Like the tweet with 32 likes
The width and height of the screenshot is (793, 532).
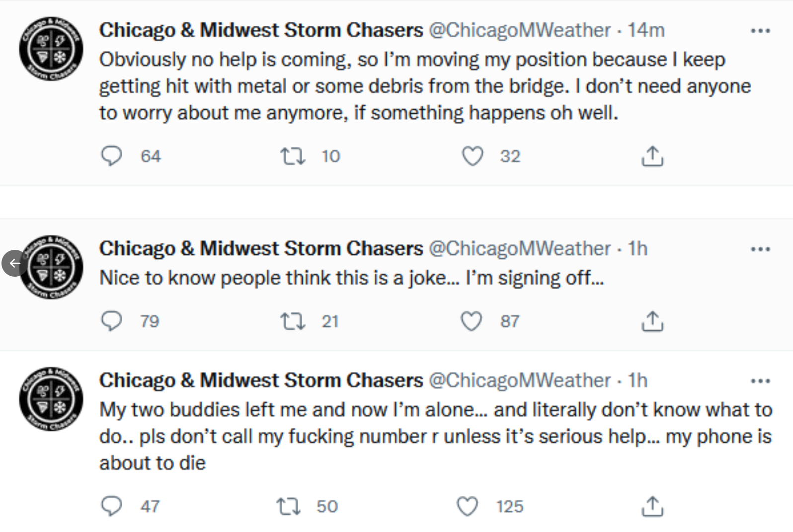473,156
